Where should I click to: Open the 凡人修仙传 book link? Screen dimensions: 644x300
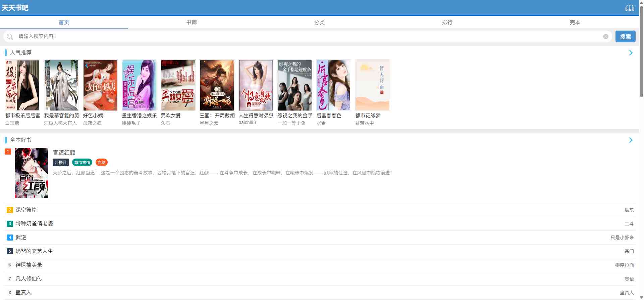[29, 279]
